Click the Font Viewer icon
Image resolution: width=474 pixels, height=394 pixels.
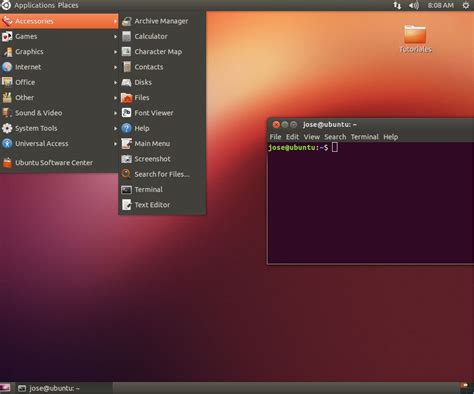point(126,113)
